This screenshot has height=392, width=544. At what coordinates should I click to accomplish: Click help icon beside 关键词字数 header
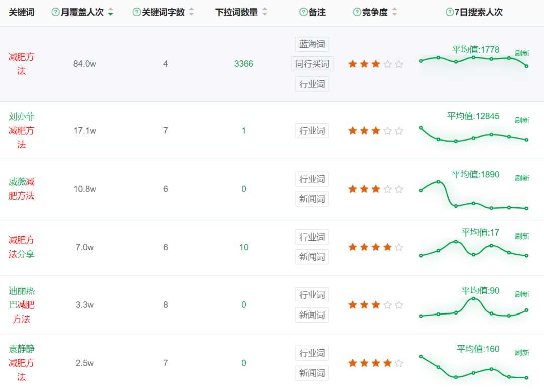pos(137,13)
